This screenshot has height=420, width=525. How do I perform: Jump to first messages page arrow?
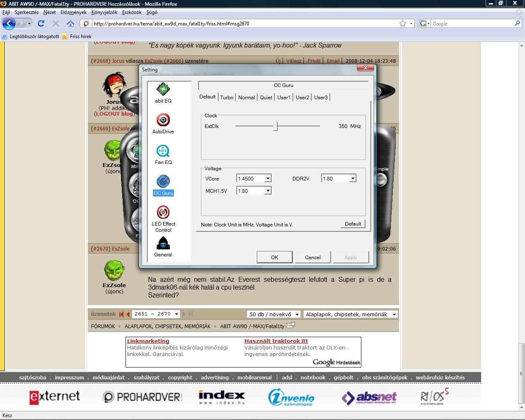point(121,314)
